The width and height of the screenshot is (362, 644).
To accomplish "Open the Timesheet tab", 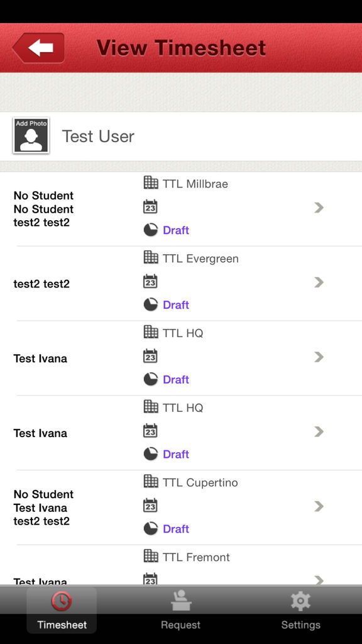I will (x=62, y=610).
